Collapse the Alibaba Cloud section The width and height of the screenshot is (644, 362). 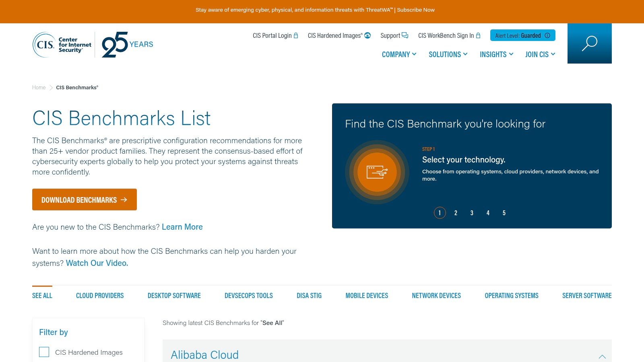coord(603,357)
